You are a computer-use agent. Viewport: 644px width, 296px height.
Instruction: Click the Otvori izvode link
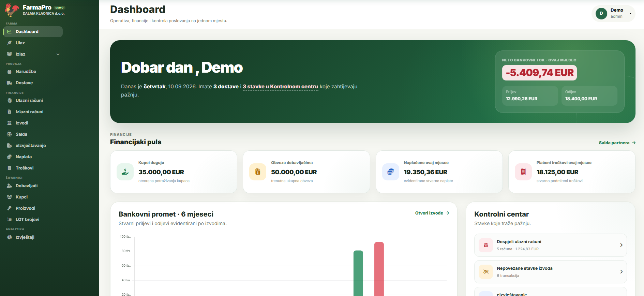(432, 213)
